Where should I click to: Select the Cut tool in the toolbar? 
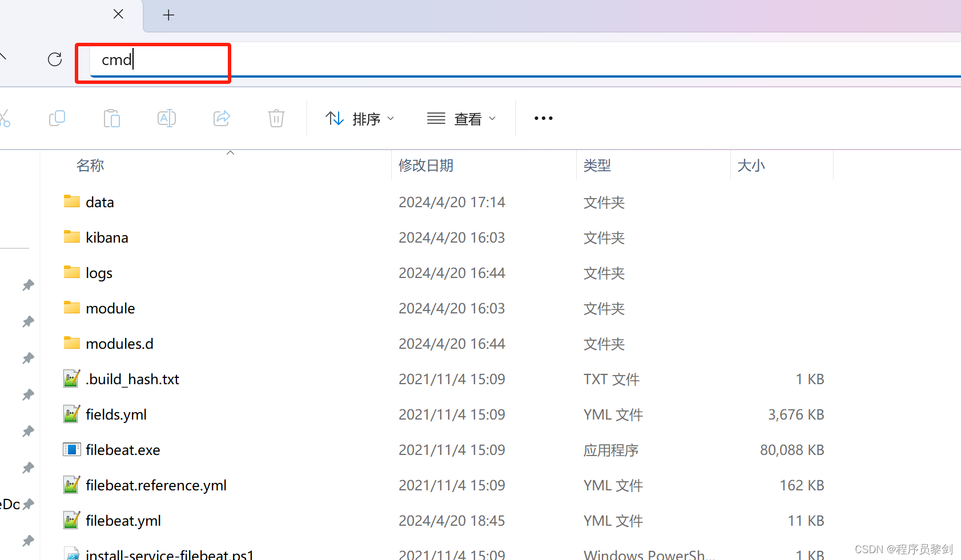(x=5, y=118)
